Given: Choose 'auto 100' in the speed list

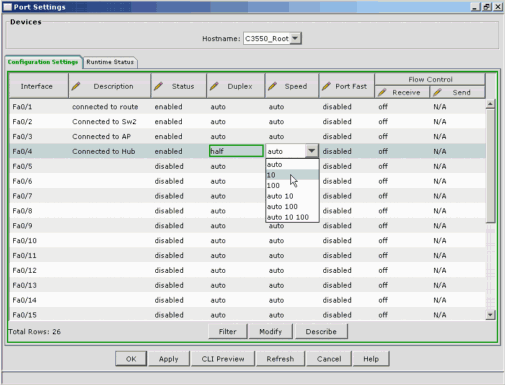Looking at the screenshot, I should pyautogui.click(x=292, y=206).
